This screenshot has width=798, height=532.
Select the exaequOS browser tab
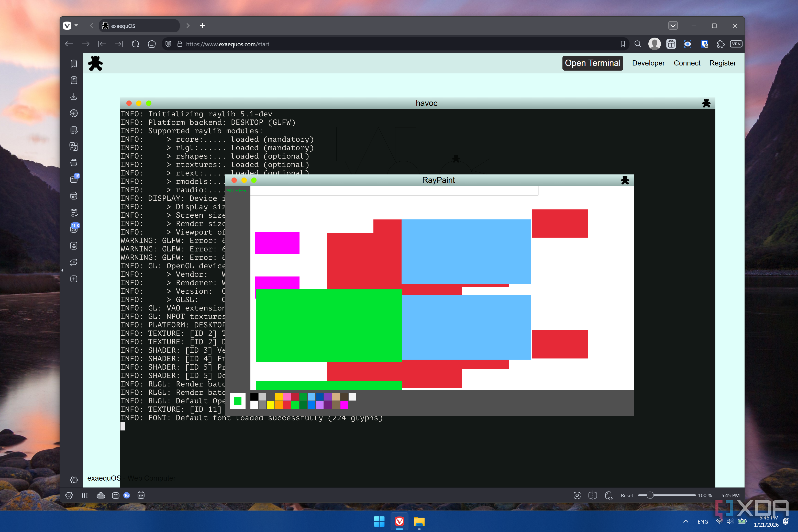139,26
